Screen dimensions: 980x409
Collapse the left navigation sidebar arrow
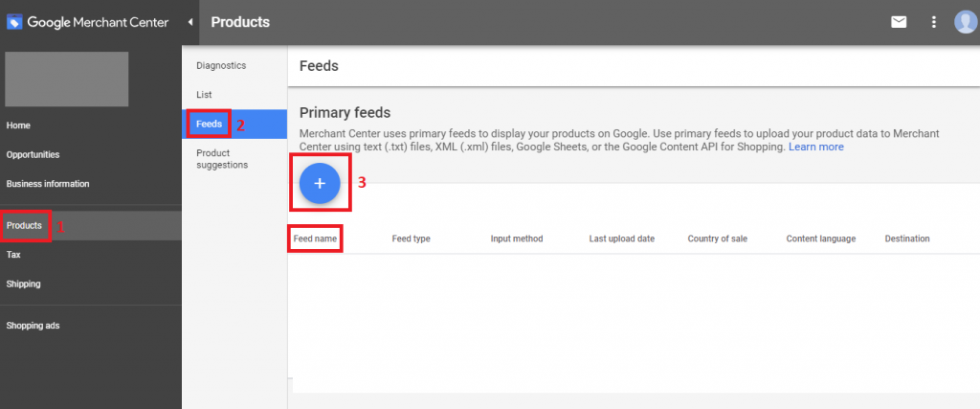coord(190,23)
